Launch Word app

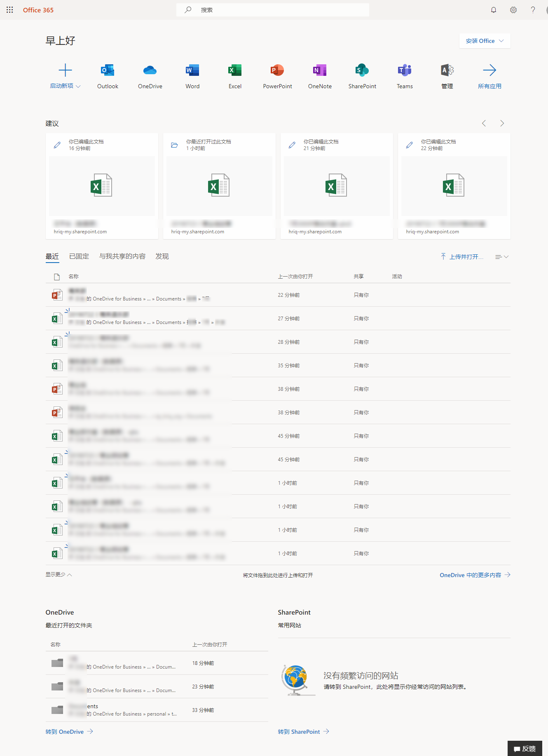[192, 76]
